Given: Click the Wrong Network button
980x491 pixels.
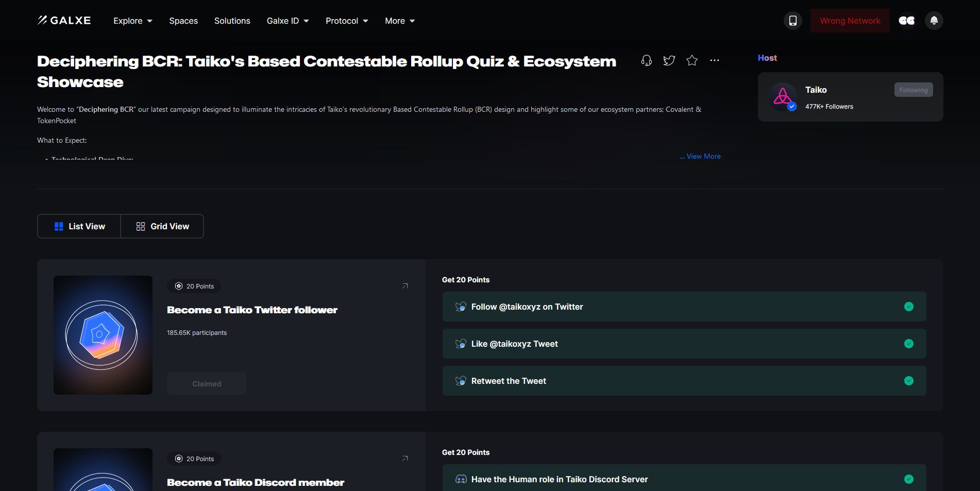Looking at the screenshot, I should (x=850, y=21).
